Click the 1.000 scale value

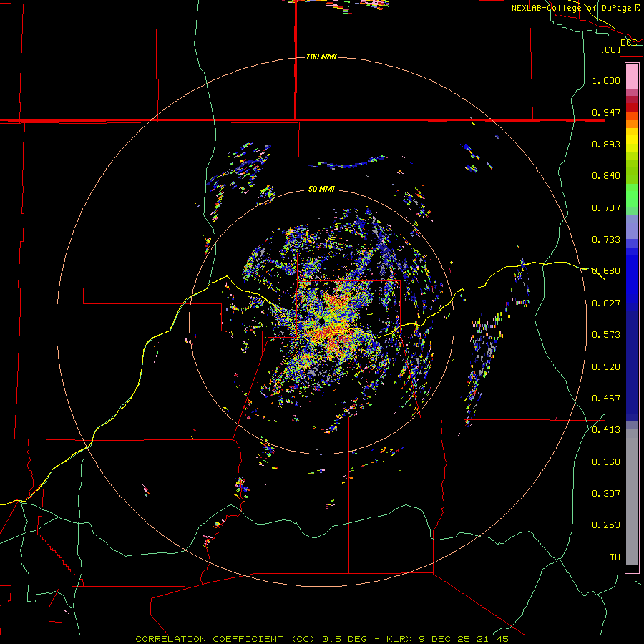[x=606, y=80]
